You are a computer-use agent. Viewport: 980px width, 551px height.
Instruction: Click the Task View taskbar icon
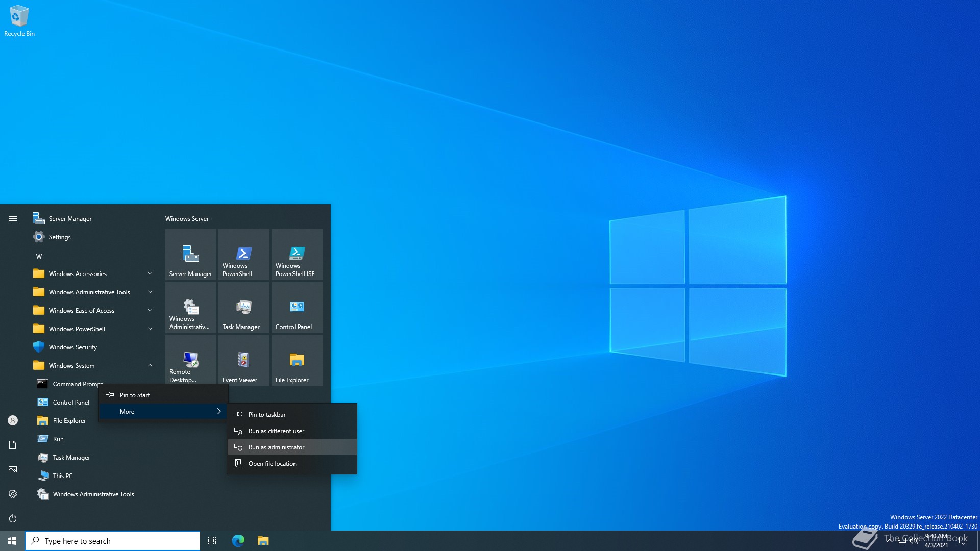point(212,541)
